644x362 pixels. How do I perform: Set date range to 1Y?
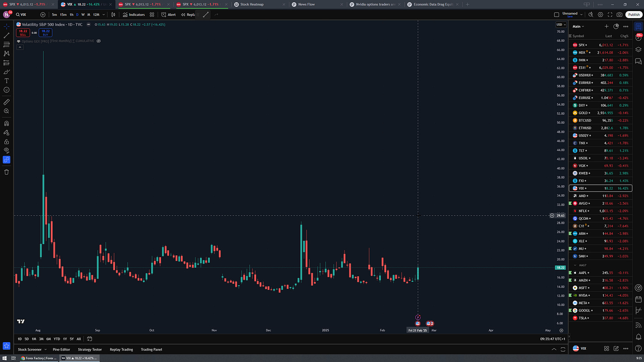point(65,339)
